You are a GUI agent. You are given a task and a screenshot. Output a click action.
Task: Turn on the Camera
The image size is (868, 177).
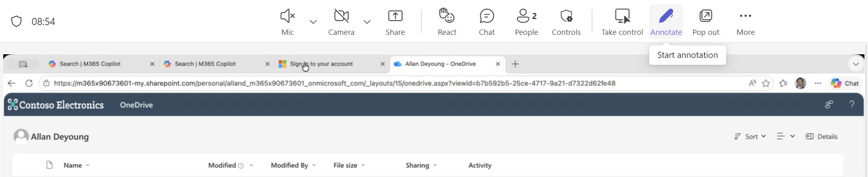tap(341, 22)
